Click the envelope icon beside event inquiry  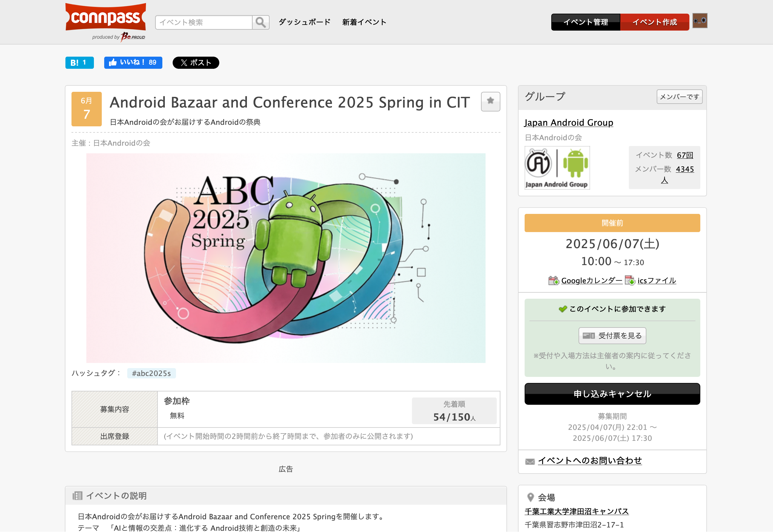[530, 461]
